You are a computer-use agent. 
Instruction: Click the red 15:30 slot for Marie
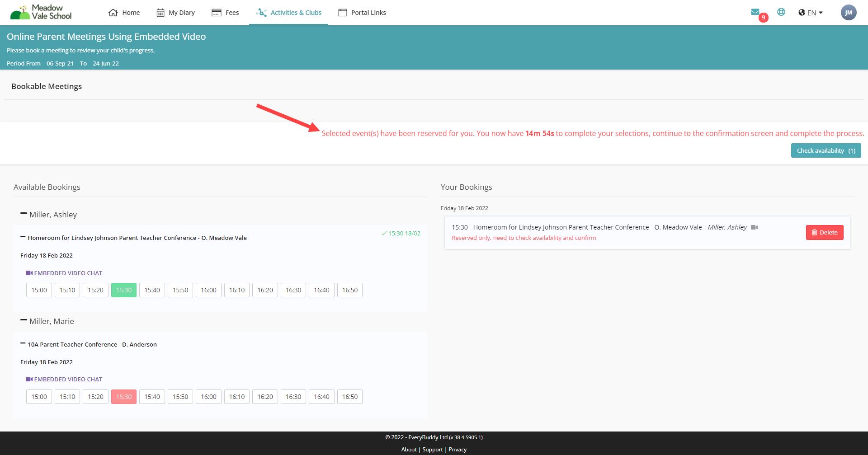[124, 397]
